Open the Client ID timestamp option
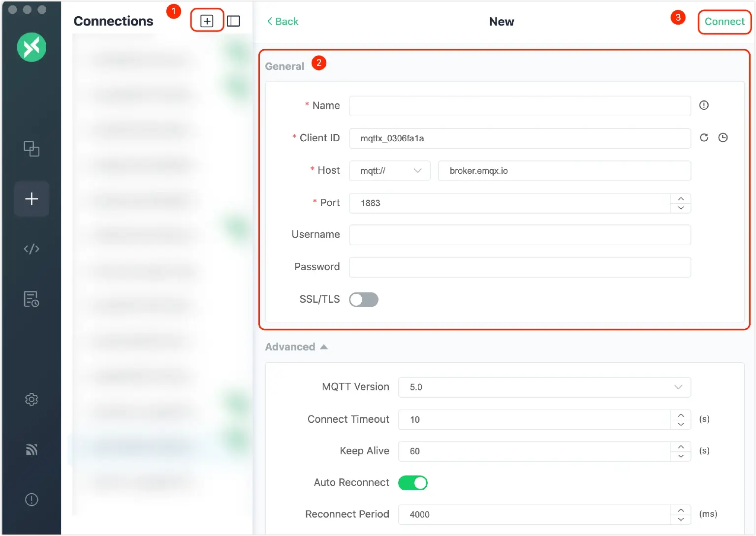This screenshot has width=756, height=536. click(723, 138)
